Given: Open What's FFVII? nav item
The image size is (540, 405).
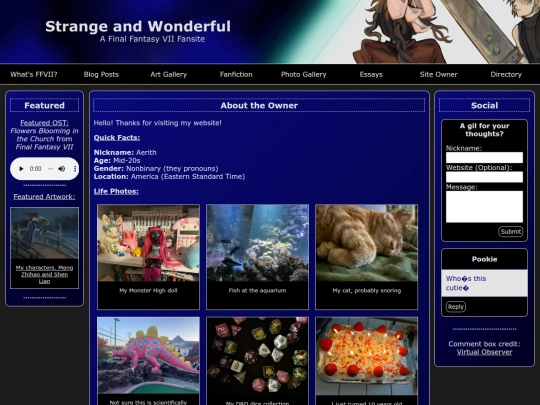Looking at the screenshot, I should (x=34, y=74).
